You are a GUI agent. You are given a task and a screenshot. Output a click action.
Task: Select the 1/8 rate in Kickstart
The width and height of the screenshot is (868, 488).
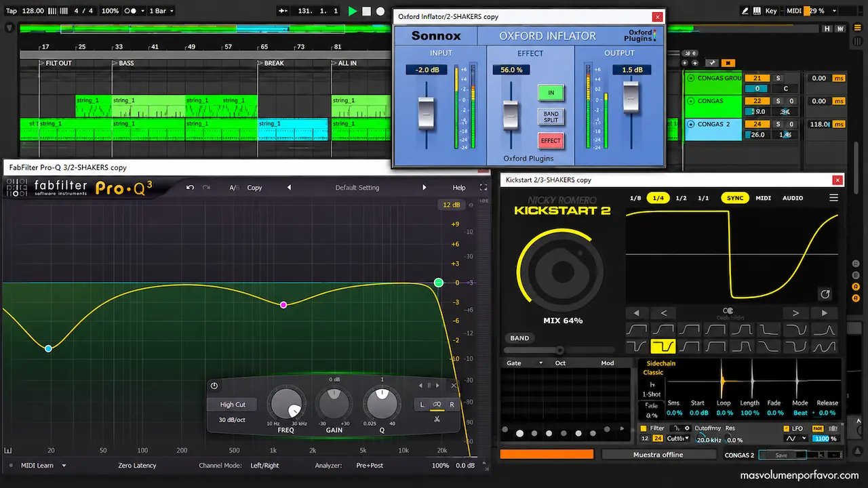635,198
